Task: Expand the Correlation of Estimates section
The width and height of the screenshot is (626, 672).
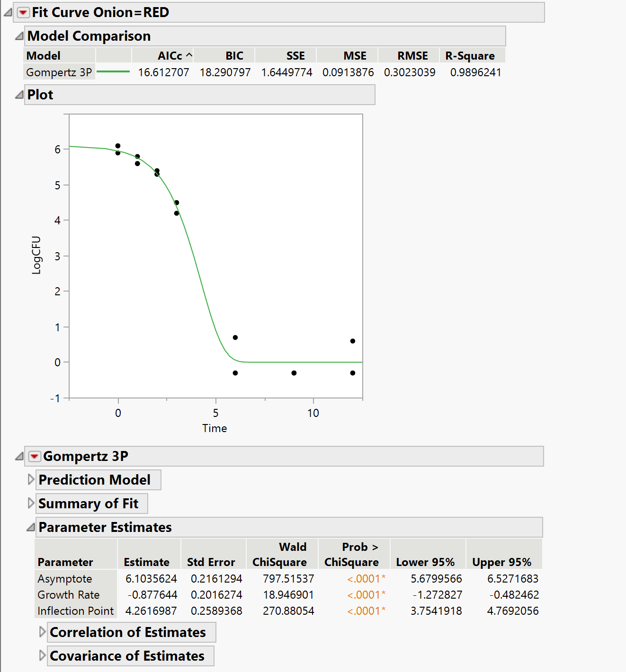Action: point(42,632)
